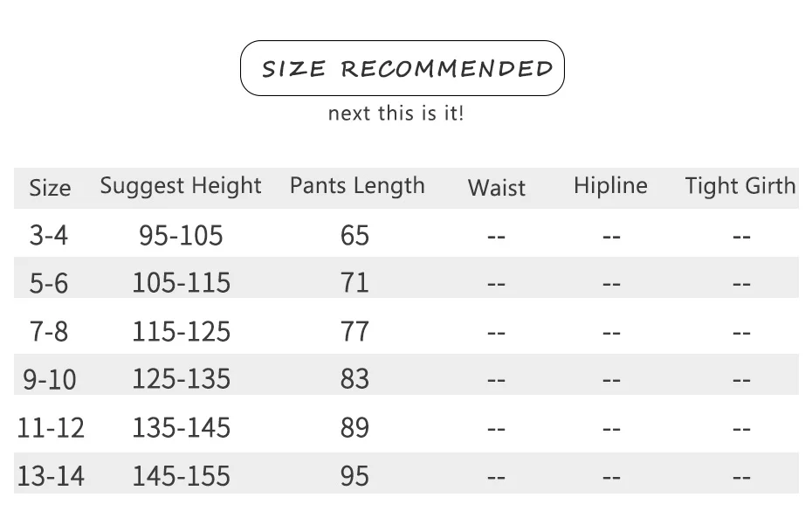Click pants length value 95

point(354,476)
